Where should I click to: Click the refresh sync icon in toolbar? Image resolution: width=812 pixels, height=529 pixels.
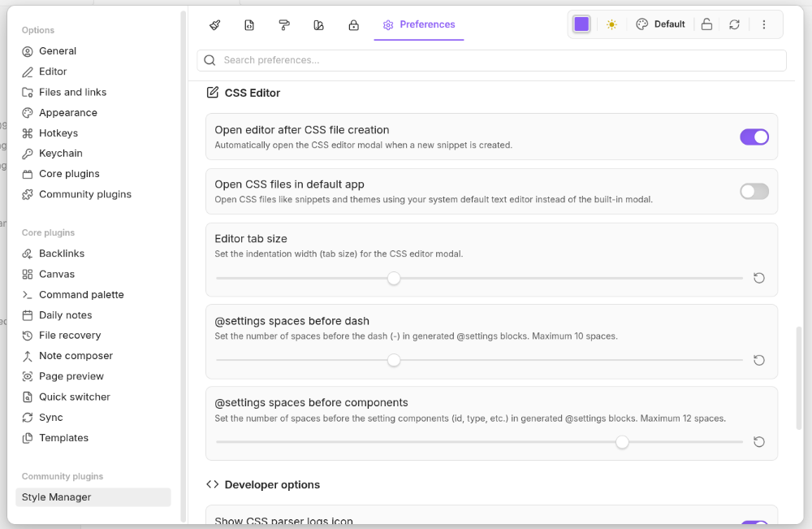(734, 24)
